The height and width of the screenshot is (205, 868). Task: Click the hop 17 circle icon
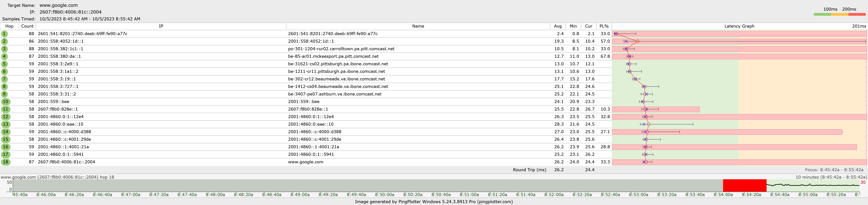5,154
